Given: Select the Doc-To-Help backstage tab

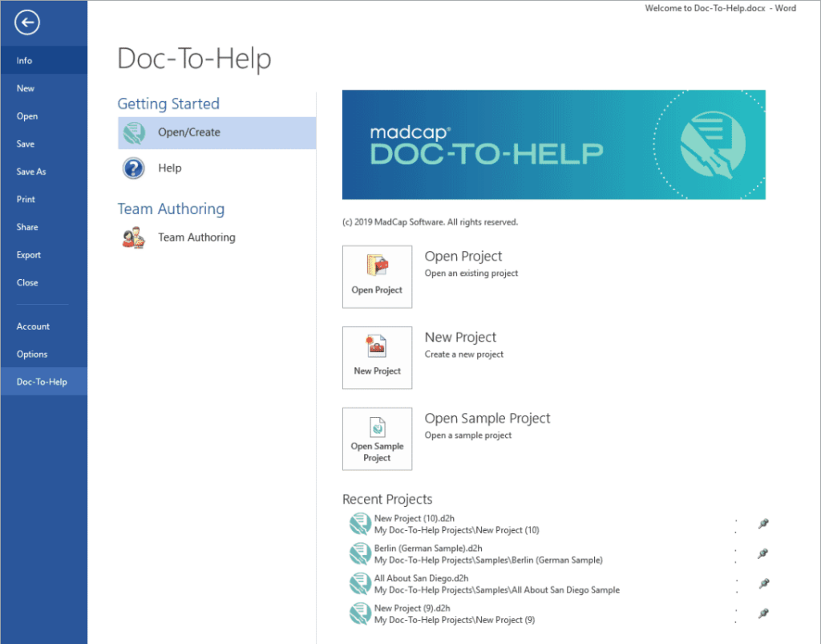Looking at the screenshot, I should point(44,382).
